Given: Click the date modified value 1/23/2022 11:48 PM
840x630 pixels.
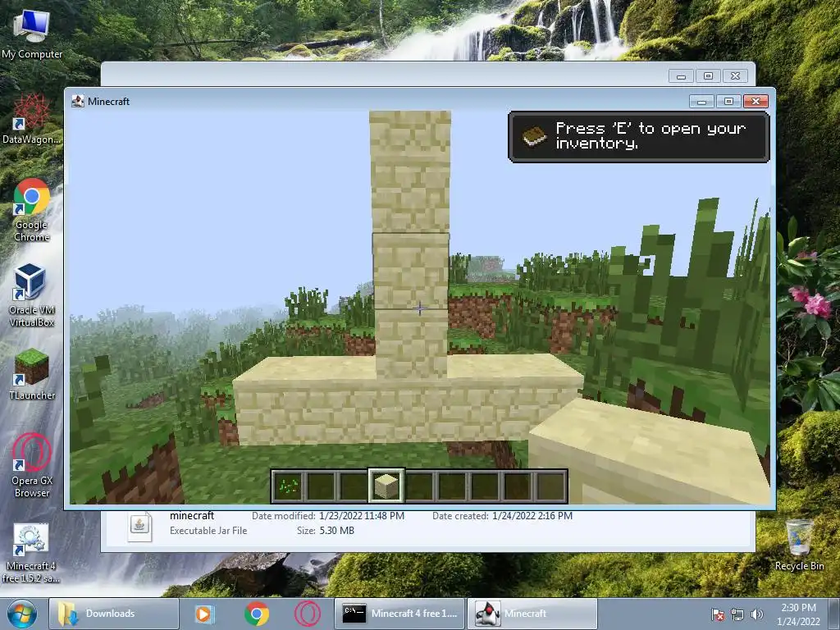Looking at the screenshot, I should tap(362, 516).
